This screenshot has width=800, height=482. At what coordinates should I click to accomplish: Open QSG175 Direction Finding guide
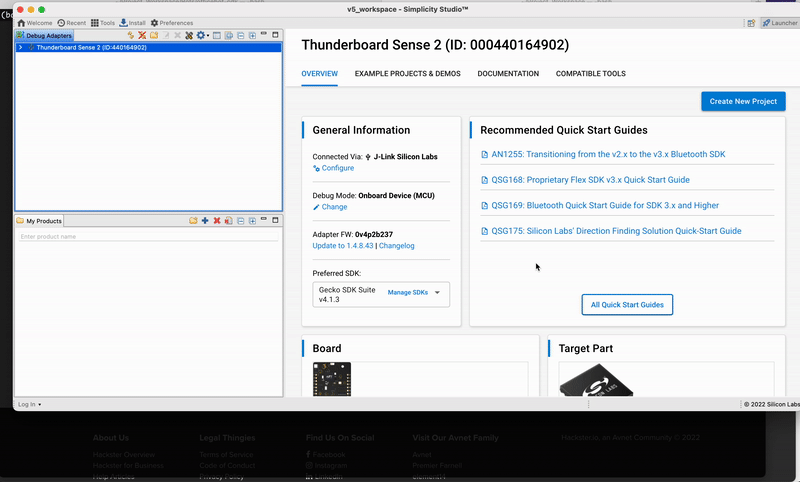tap(616, 231)
